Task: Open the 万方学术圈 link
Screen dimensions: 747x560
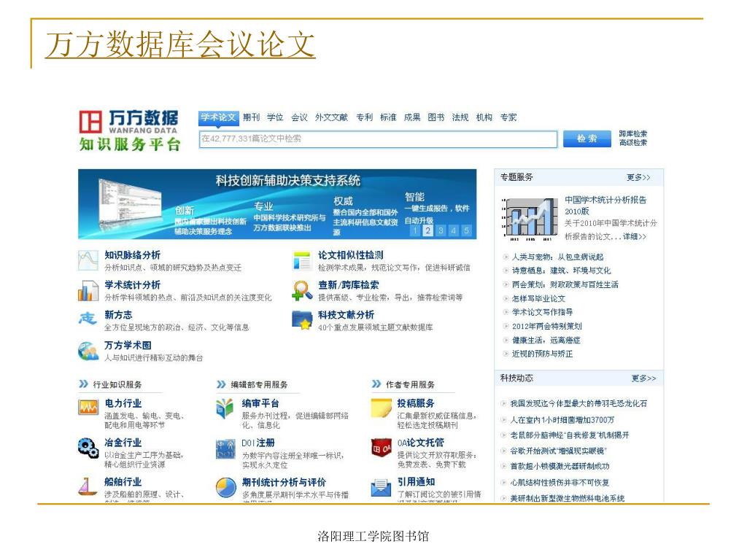Action: pos(128,345)
